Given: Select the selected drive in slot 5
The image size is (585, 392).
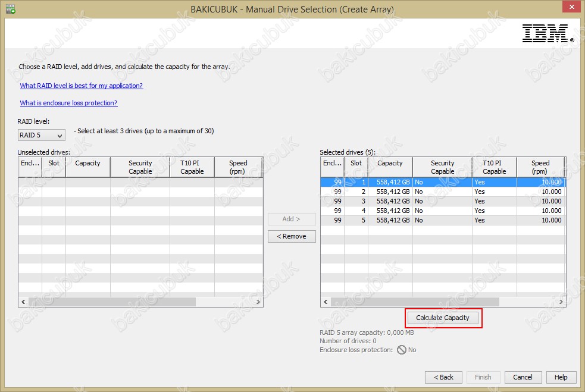Looking at the screenshot, I should pyautogui.click(x=443, y=220).
